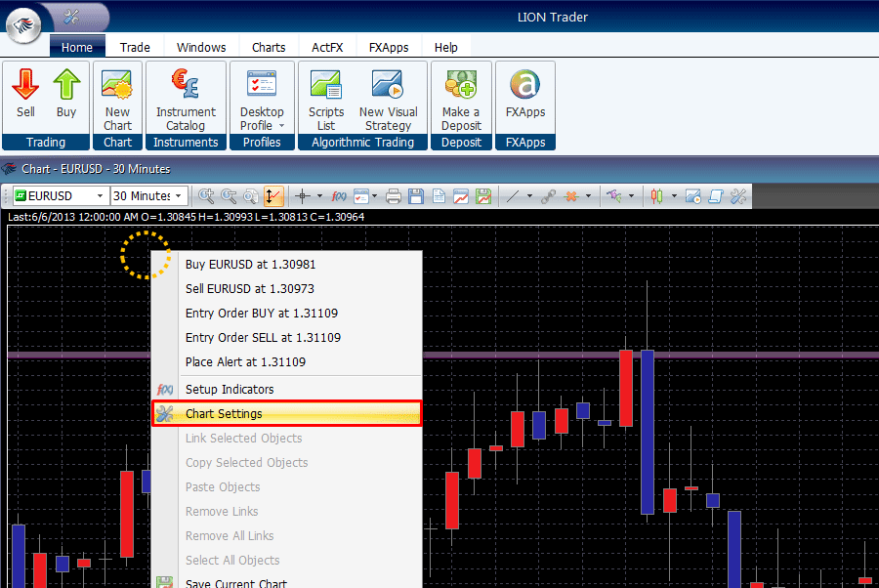Viewport: 879px width, 588px height.
Task: Open the Instrument Catalog
Action: click(186, 99)
